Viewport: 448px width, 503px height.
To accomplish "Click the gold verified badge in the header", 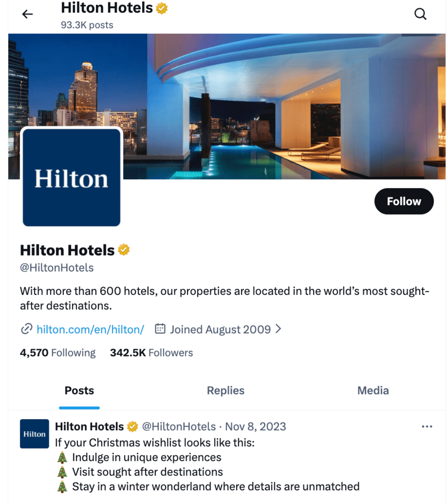I will (x=162, y=8).
